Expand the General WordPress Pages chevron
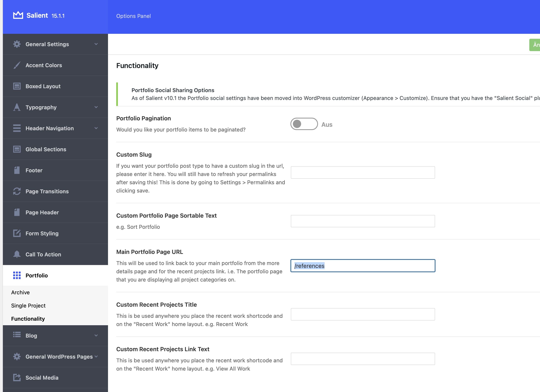The height and width of the screenshot is (392, 540). (x=96, y=356)
